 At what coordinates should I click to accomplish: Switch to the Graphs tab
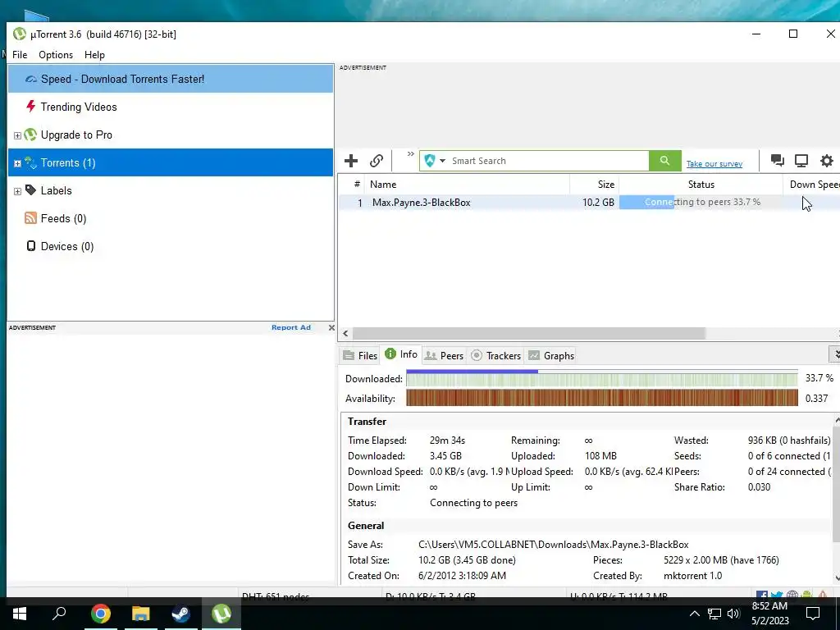[x=551, y=356]
